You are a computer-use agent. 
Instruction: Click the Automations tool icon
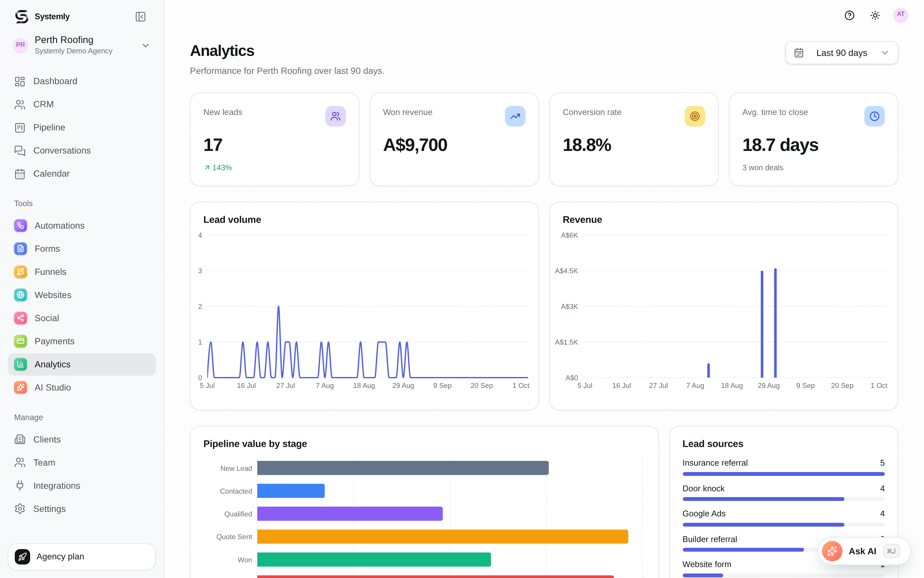21,225
